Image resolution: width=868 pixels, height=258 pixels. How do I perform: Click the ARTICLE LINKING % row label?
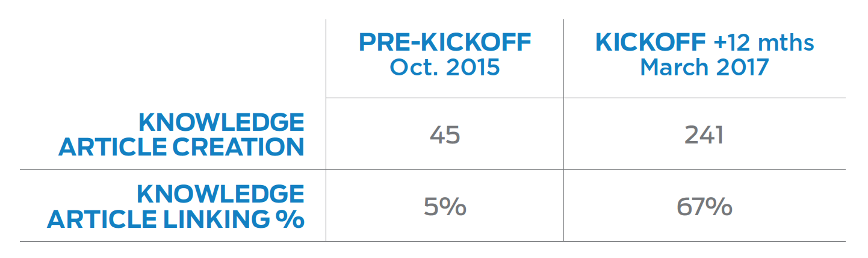click(x=175, y=219)
